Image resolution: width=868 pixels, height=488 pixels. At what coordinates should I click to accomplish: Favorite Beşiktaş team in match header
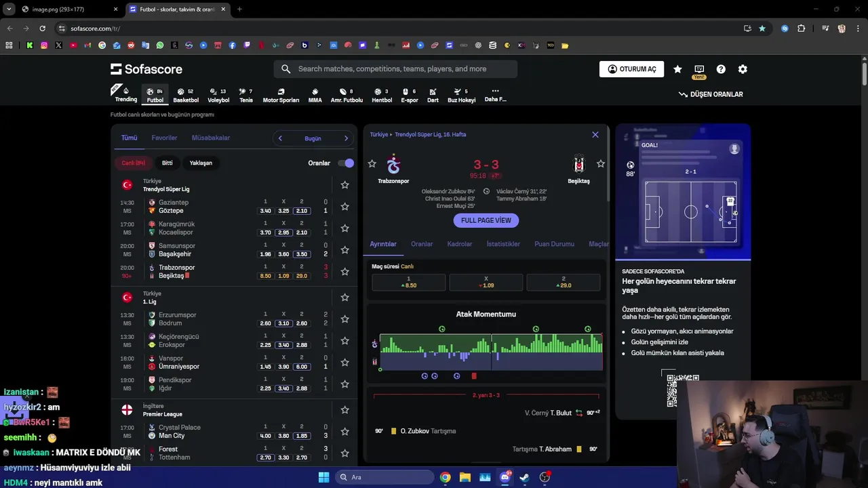[x=601, y=164]
